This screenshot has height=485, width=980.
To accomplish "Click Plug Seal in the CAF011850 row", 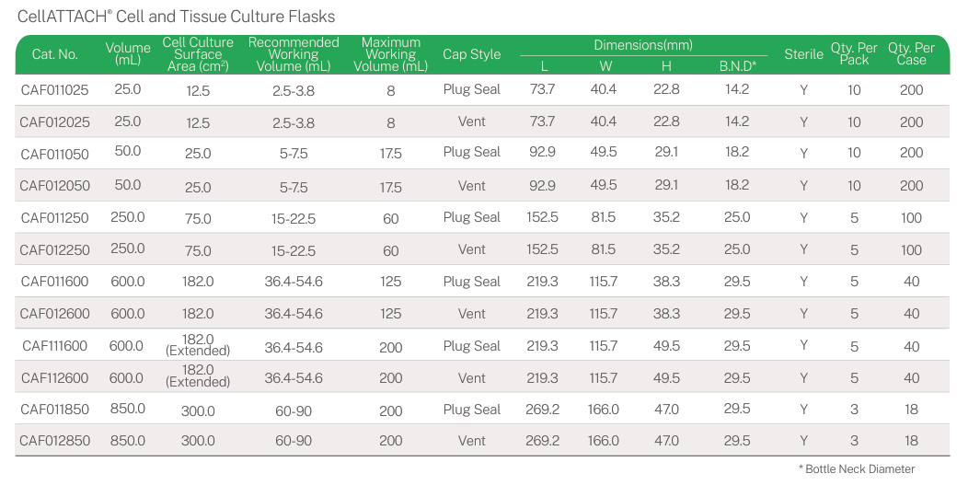I will (x=471, y=410).
